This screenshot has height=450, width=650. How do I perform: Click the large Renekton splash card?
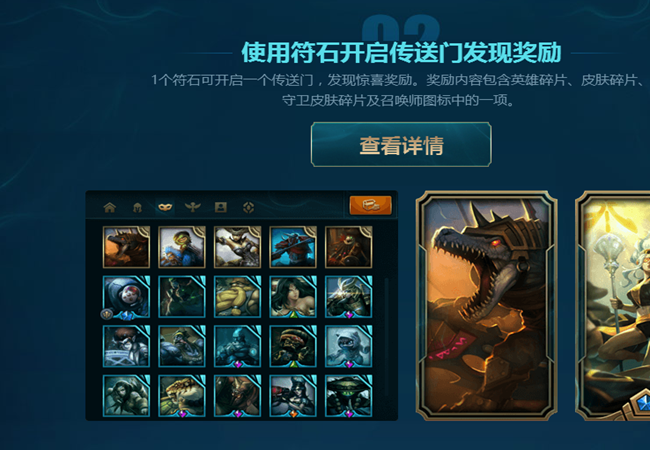pos(487,305)
